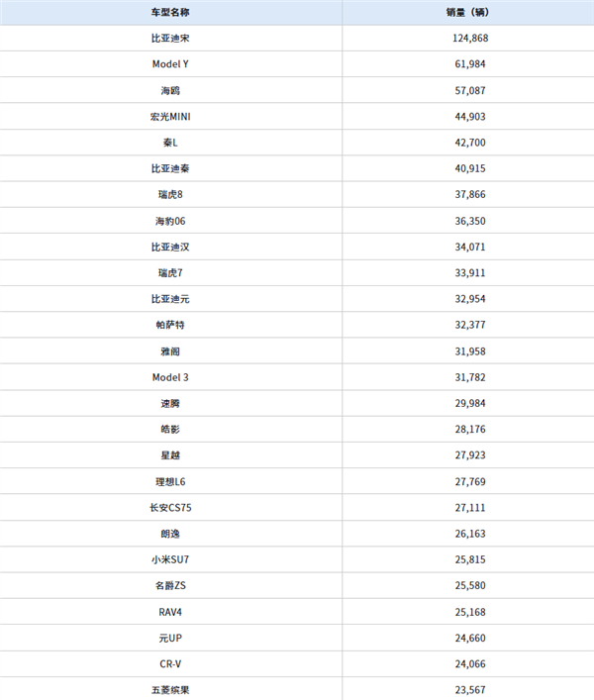
Task: Click the 销量（辆） column header
Action: pyautogui.click(x=468, y=12)
